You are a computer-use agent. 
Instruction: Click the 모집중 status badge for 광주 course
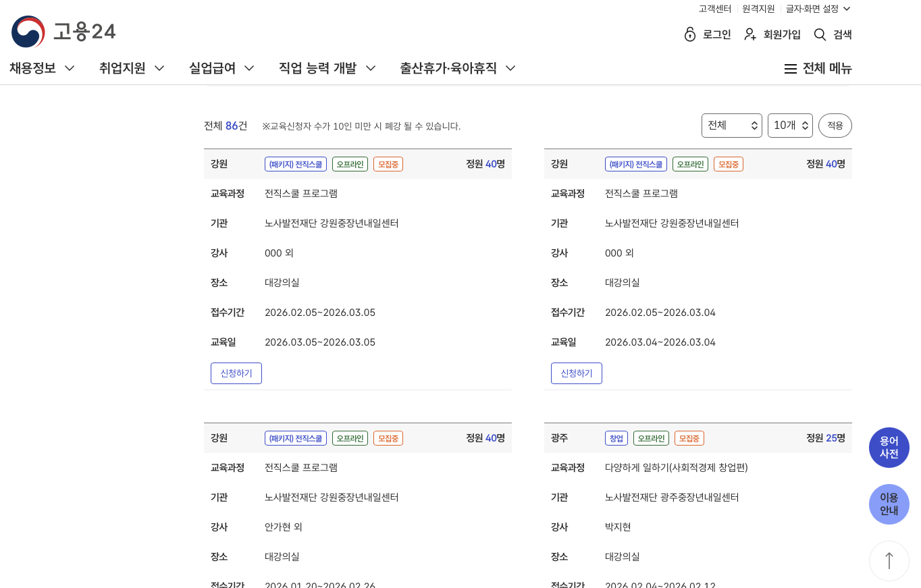pos(690,437)
